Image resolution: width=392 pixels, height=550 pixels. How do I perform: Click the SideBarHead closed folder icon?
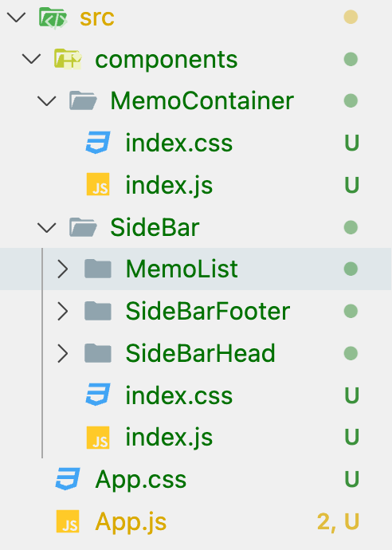pos(98,353)
